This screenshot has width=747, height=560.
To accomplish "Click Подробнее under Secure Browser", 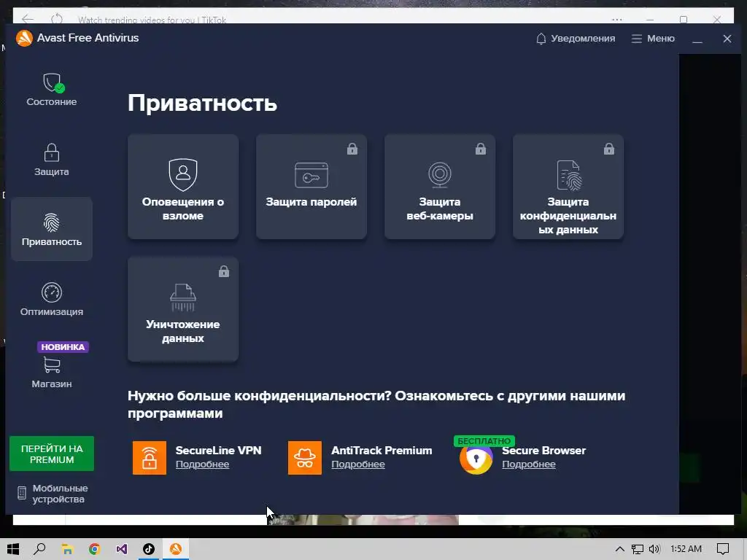I will (529, 464).
